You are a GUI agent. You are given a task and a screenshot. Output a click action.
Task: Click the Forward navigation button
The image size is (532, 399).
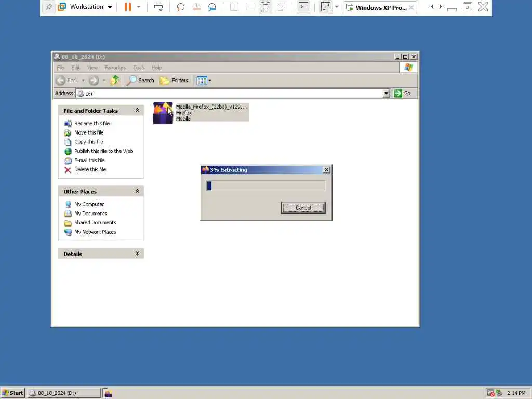coord(94,81)
